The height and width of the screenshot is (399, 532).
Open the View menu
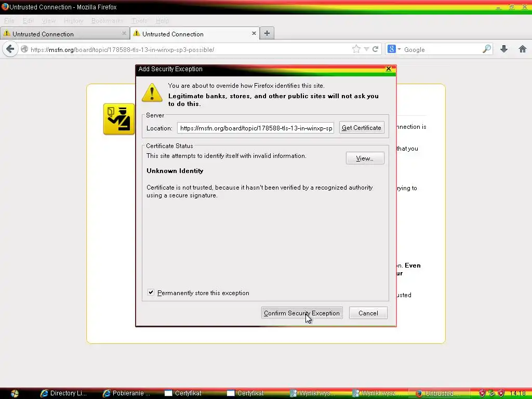click(x=48, y=21)
